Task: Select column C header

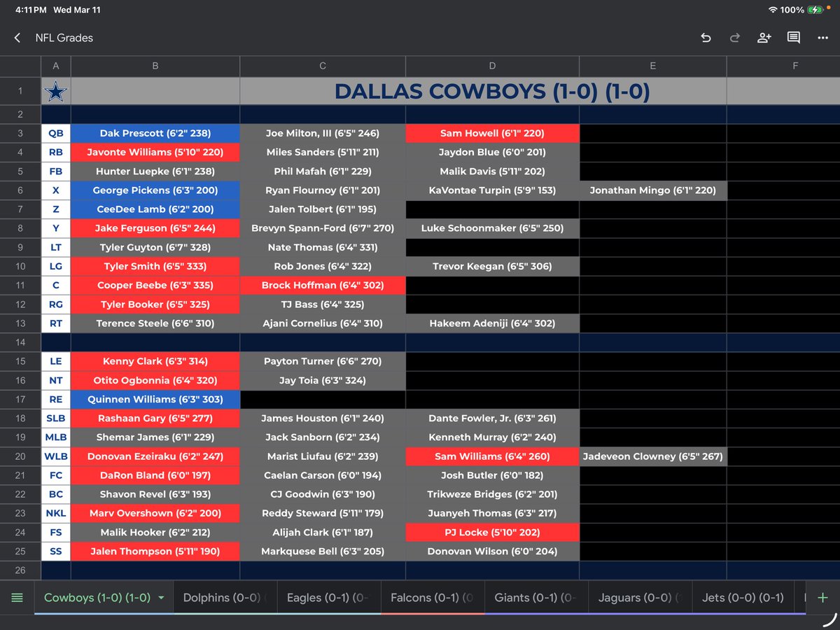Action: (x=323, y=66)
